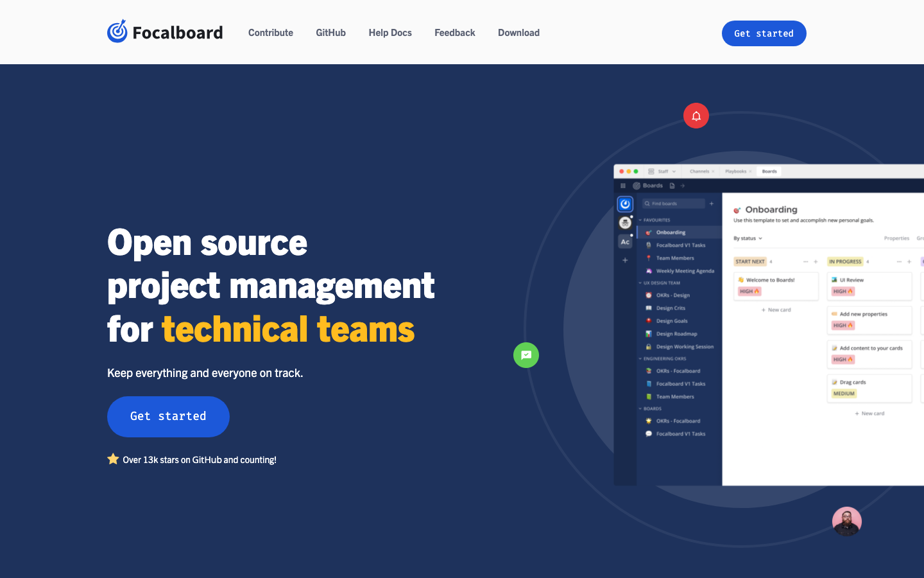Click the user avatar with pink background
924x578 pixels.
847,521
